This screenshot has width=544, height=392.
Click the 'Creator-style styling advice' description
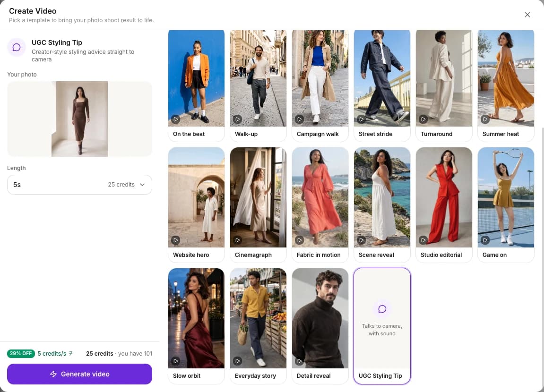click(83, 55)
